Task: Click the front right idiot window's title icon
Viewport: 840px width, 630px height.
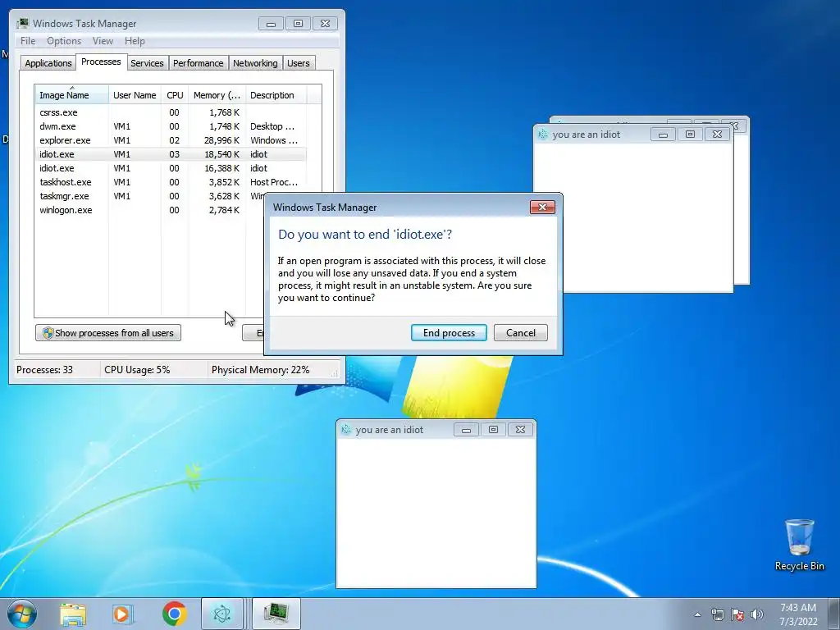Action: pyautogui.click(x=543, y=135)
